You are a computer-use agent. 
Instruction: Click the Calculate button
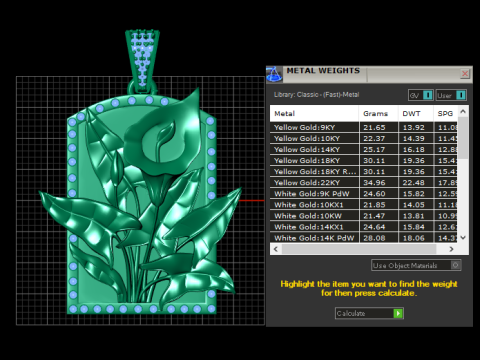click(369, 313)
